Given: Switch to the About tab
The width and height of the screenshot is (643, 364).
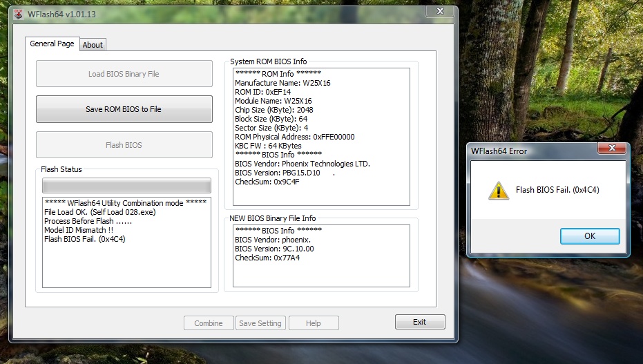Looking at the screenshot, I should (x=93, y=45).
